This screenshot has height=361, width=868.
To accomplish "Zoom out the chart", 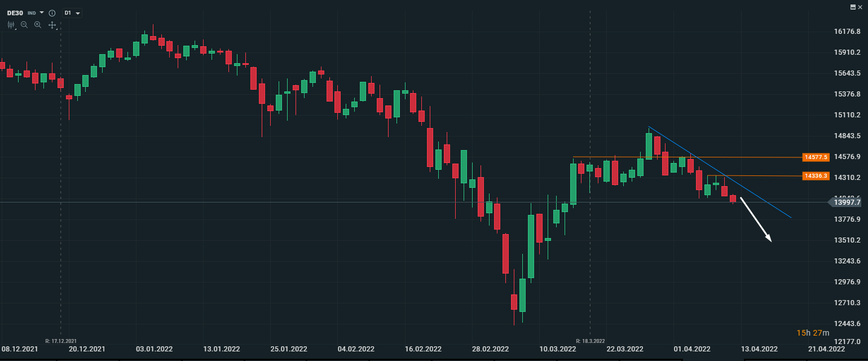I will click(24, 25).
